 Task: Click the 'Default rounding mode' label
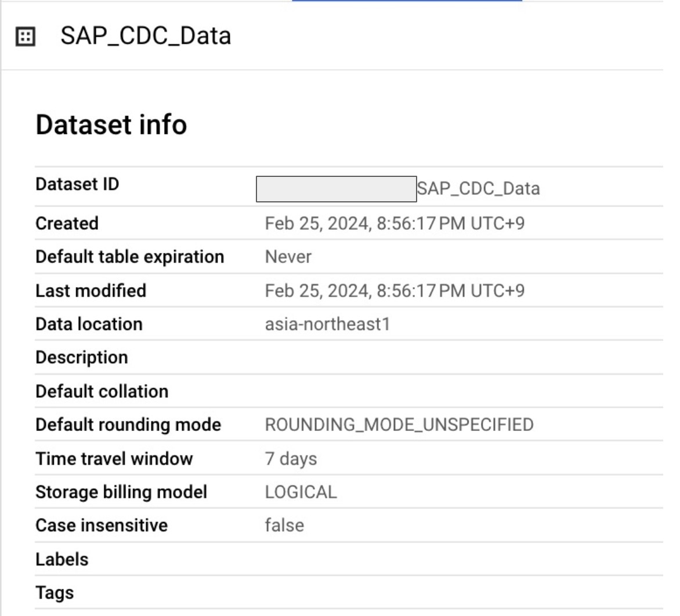pyautogui.click(x=128, y=425)
